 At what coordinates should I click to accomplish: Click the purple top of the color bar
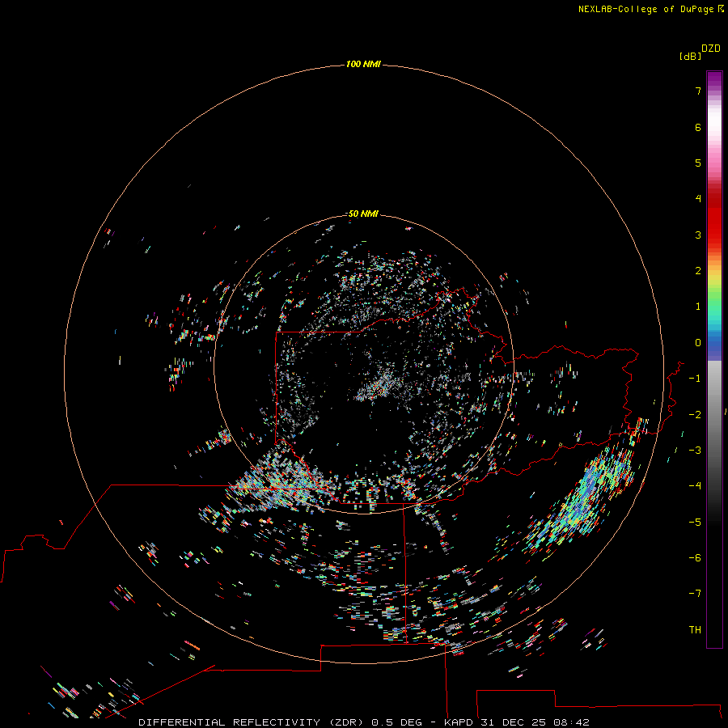point(714,79)
